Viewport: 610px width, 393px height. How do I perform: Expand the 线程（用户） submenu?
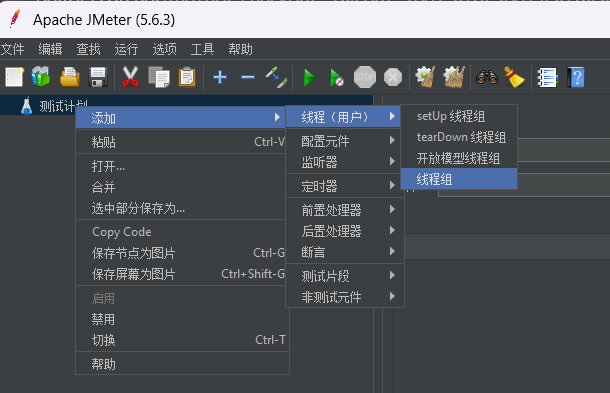point(344,117)
